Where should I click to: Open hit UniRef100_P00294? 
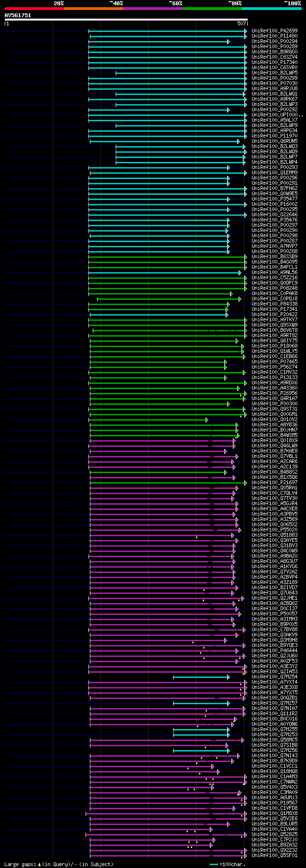(274, 41)
